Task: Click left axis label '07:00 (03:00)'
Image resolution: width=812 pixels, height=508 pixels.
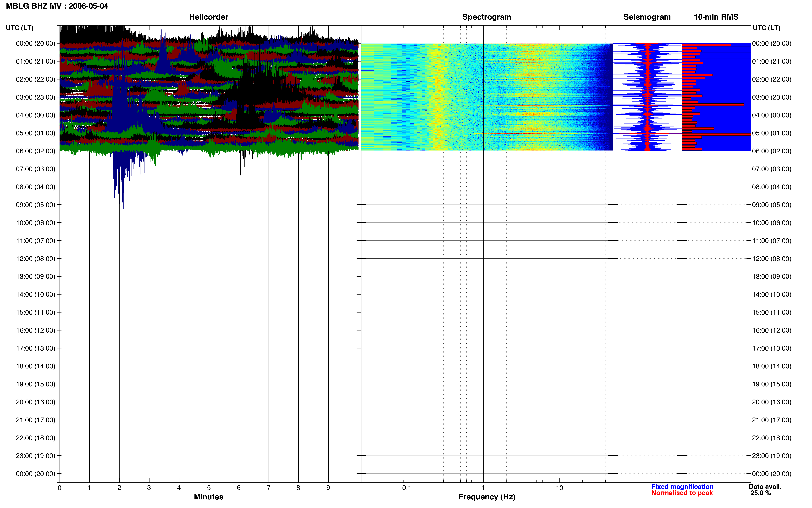Action: click(36, 169)
